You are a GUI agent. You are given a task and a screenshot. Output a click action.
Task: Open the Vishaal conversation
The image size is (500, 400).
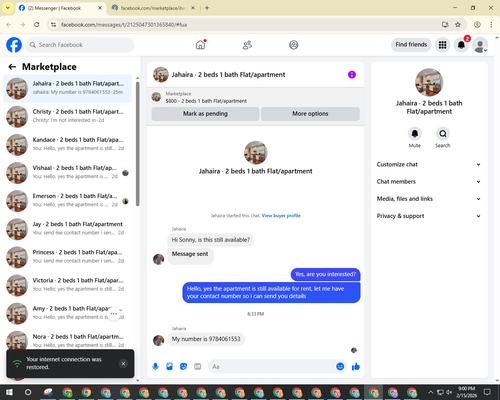click(68, 173)
